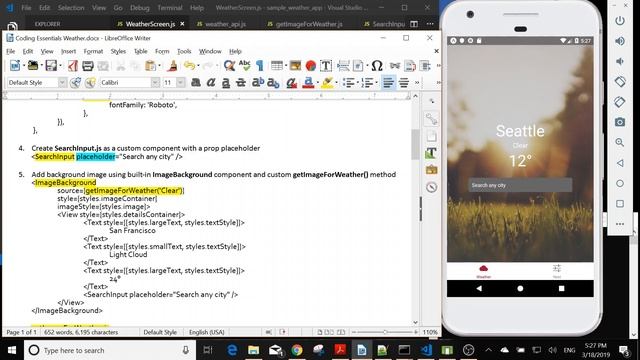The height and width of the screenshot is (360, 640).
Task: Open Writer Format menu
Action: click(93, 51)
